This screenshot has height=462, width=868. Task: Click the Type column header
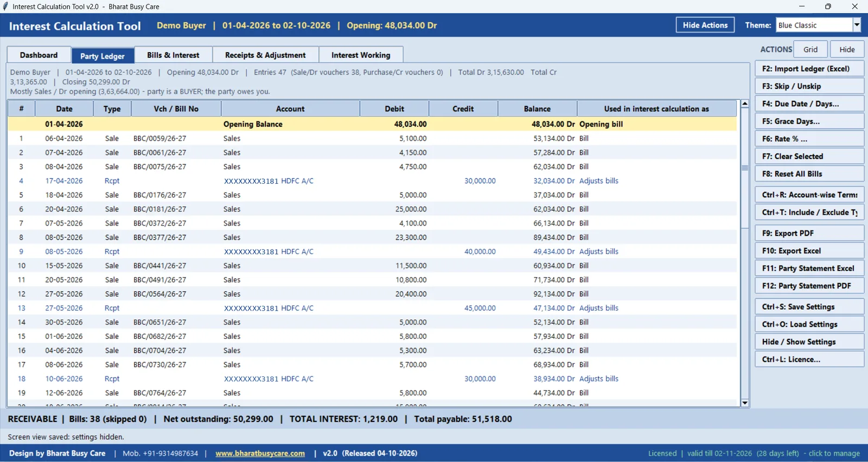(x=112, y=108)
